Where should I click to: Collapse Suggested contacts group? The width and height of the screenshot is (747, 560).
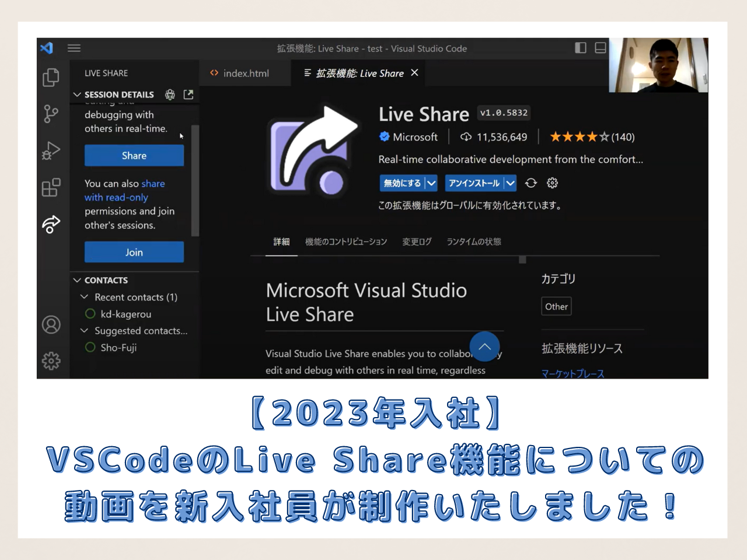84,330
